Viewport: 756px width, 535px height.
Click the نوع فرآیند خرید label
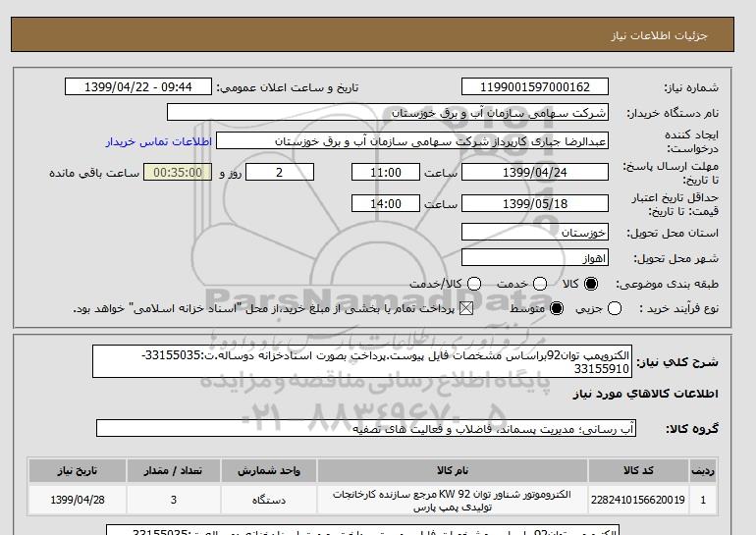point(678,308)
